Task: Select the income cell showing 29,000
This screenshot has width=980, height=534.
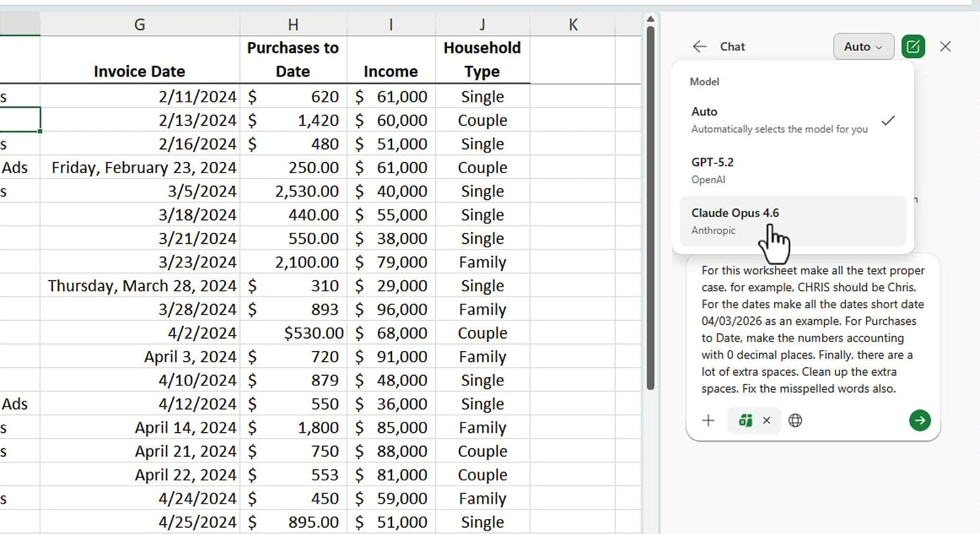Action: point(391,286)
